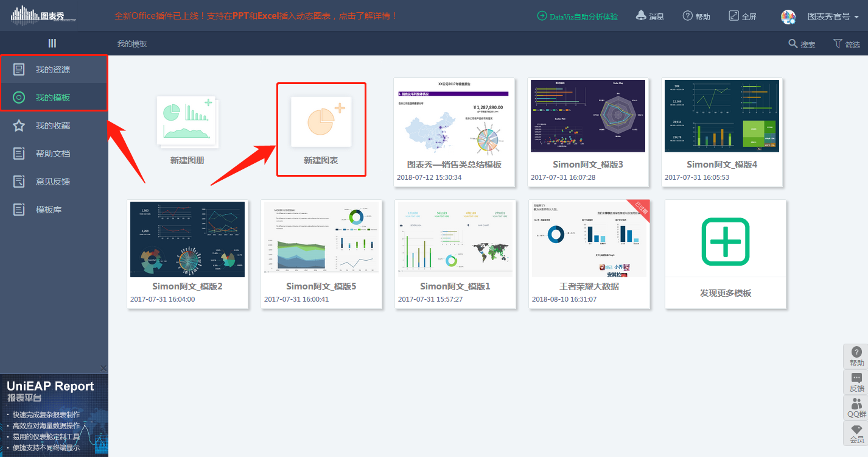Viewport: 868px width, 457px height.
Task: Click the 帮助 question mark icon
Action: pos(688,16)
